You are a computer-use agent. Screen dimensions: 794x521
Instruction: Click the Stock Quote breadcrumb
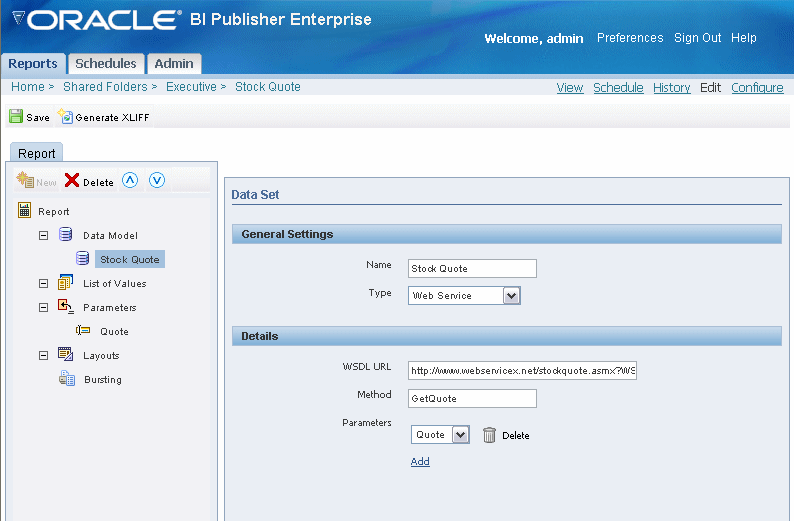(268, 87)
